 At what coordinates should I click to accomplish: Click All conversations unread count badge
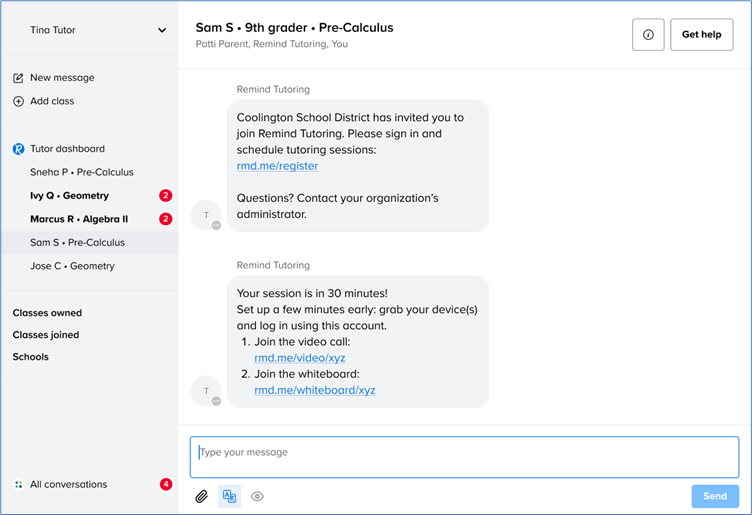coord(166,484)
